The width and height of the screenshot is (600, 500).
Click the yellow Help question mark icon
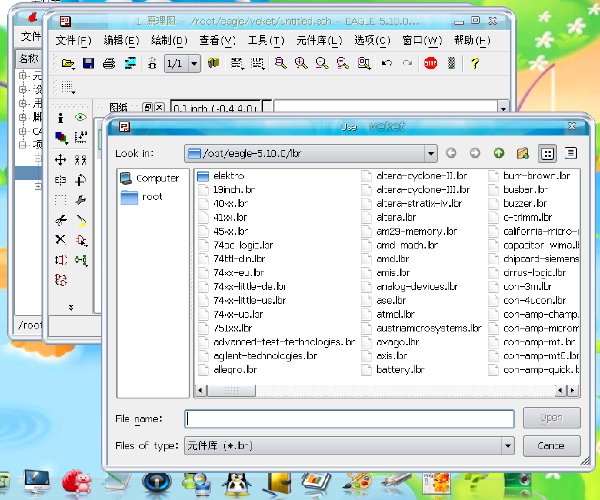(x=474, y=63)
